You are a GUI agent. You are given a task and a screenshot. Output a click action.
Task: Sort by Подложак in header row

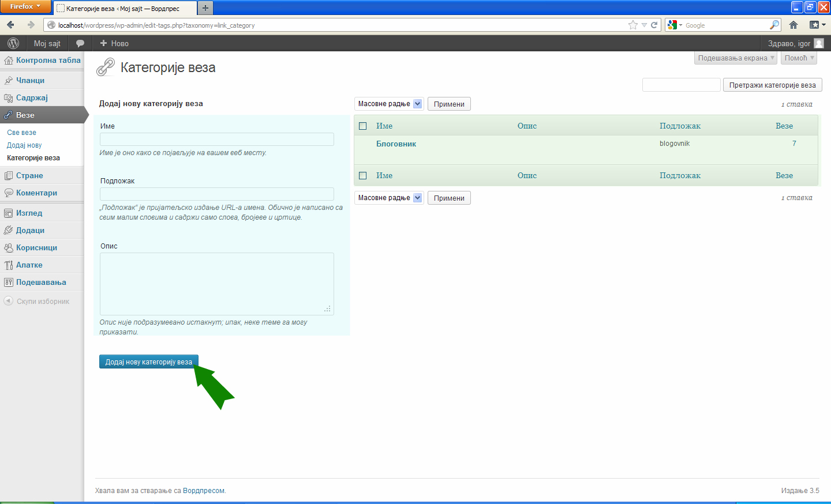point(680,126)
